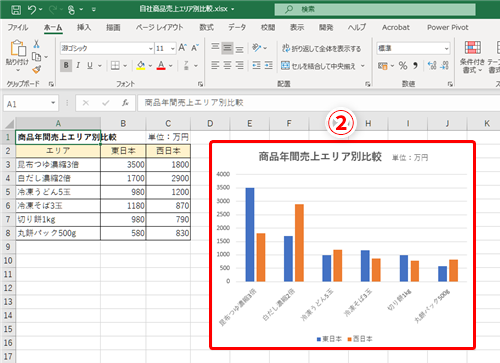Click the Comma Style icon
500x363 pixels.
click(415, 66)
